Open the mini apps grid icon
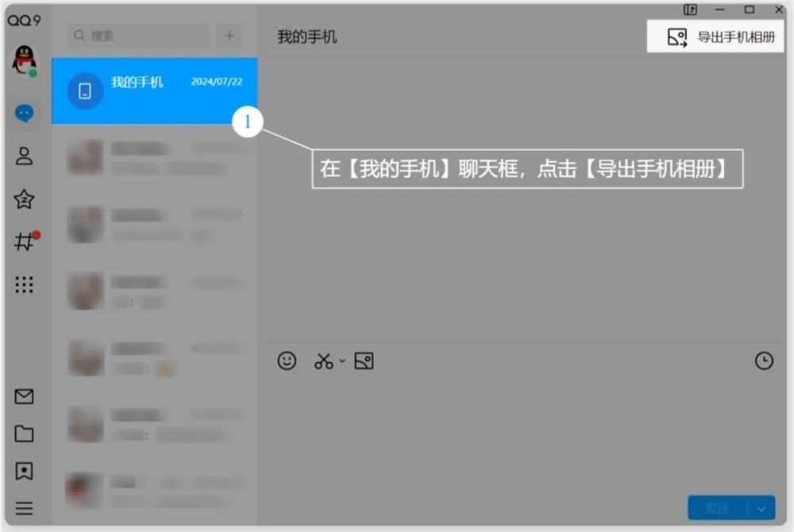 (25, 285)
